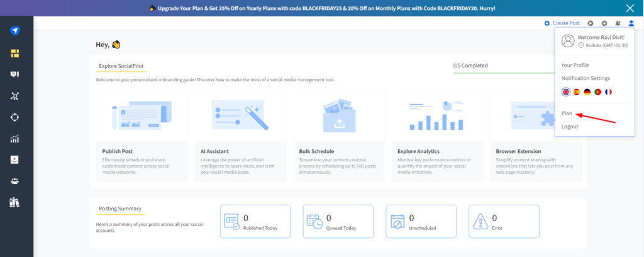Screen dimensions: 644x257
Task: Click the Create Post button
Action: point(562,23)
